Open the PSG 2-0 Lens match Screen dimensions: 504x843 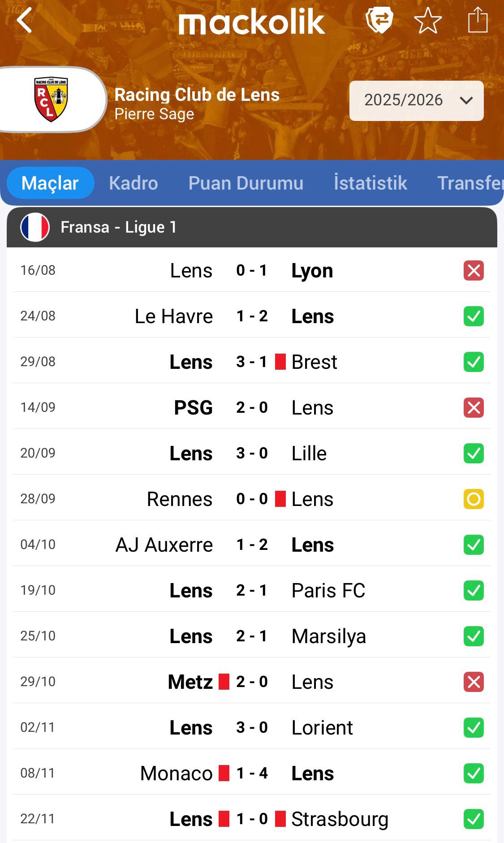pyautogui.click(x=252, y=408)
